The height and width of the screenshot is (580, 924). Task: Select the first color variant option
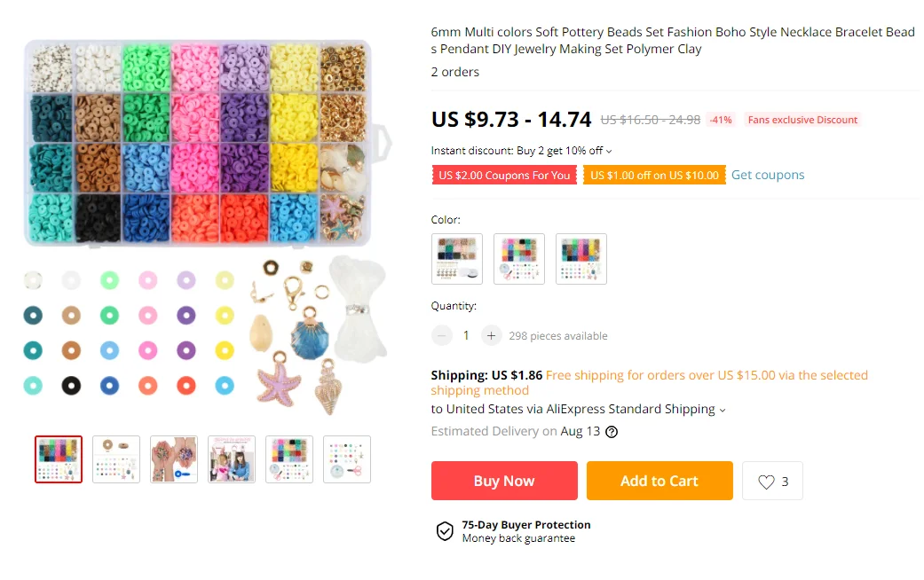(457, 259)
